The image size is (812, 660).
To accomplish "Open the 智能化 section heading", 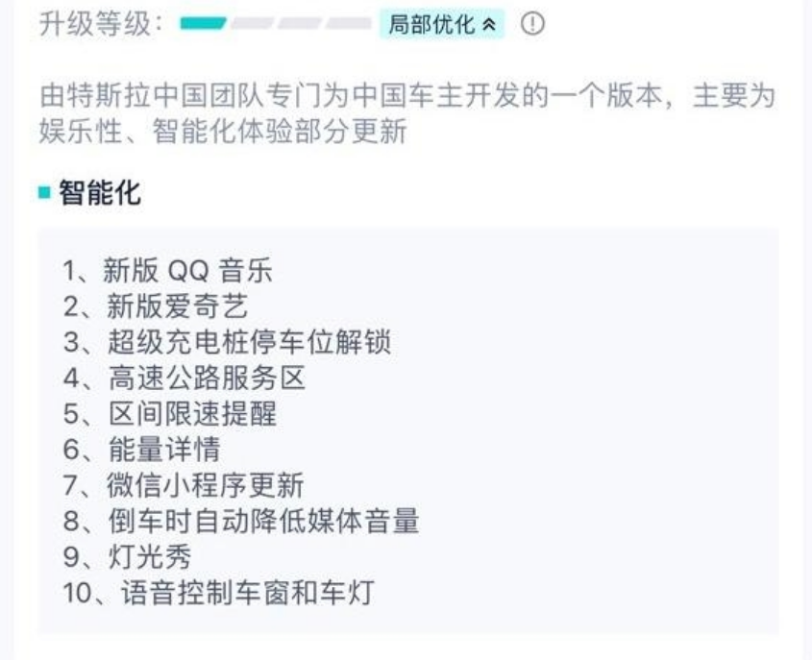I will tap(99, 192).
